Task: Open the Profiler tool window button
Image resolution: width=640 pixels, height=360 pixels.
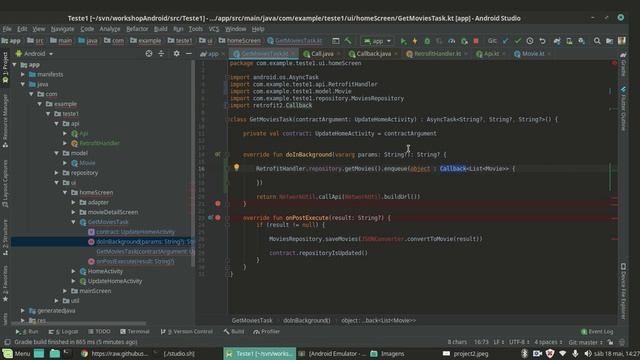Action: pos(266,331)
